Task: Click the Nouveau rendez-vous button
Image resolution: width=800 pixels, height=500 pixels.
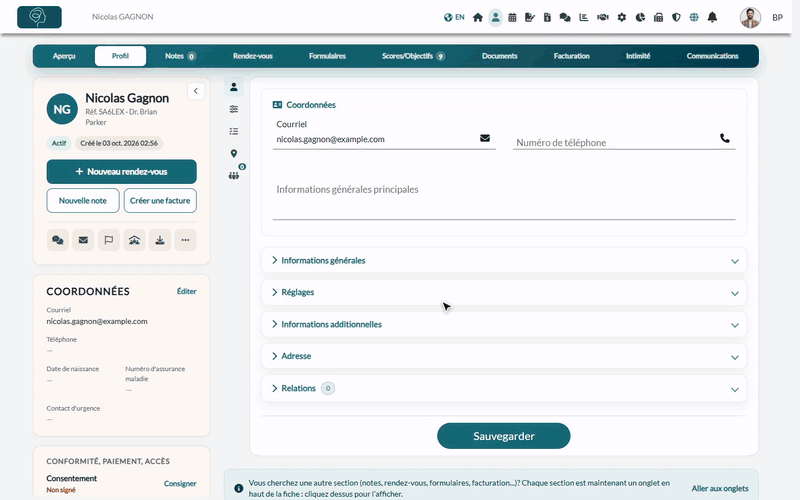Action: (121, 171)
